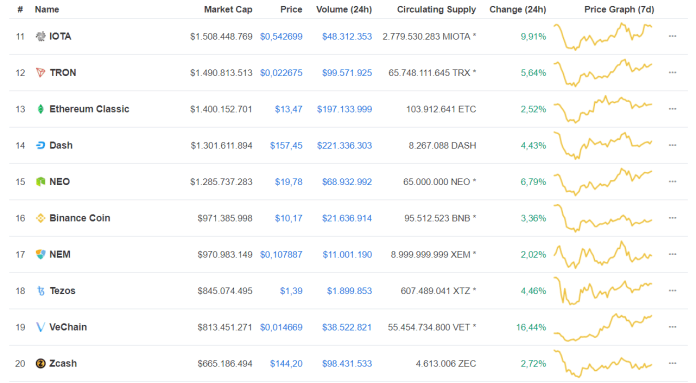
Task: Open the more-options dots for TRON row
Action: click(672, 73)
